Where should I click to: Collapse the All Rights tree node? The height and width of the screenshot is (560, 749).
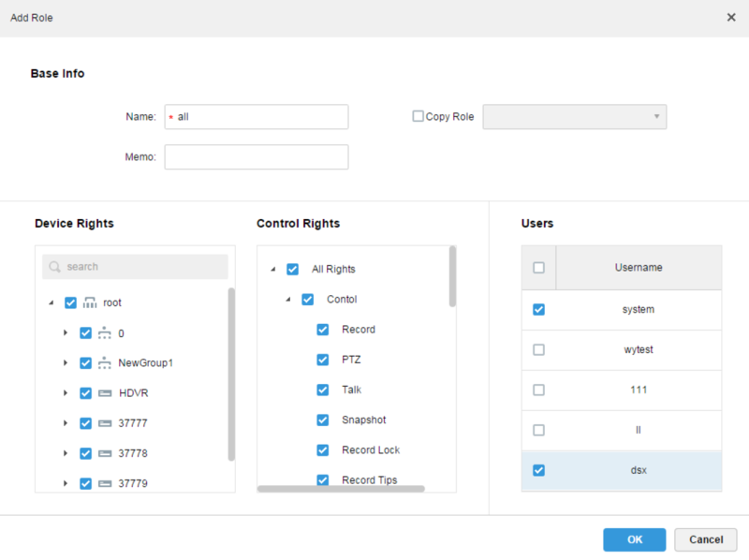(273, 270)
